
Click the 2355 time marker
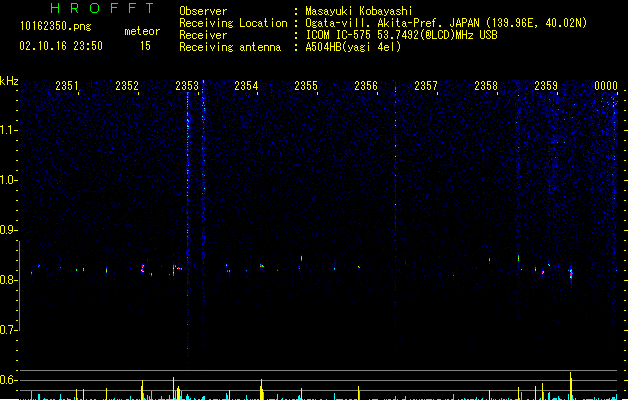[306, 86]
